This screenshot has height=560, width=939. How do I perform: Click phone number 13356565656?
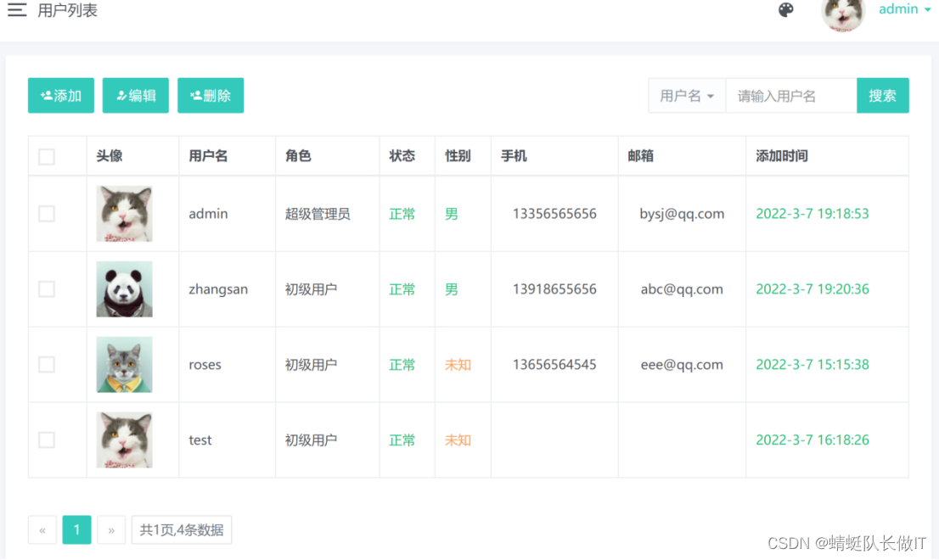pyautogui.click(x=554, y=214)
